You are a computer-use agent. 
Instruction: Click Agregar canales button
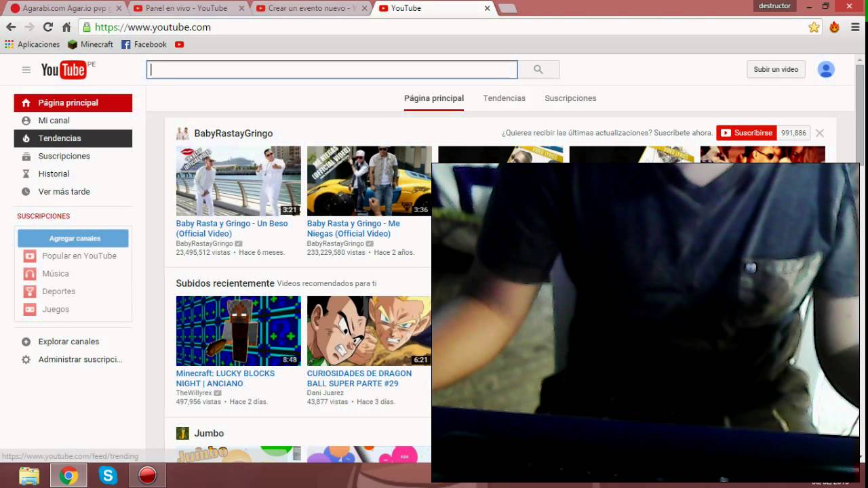[x=73, y=238]
